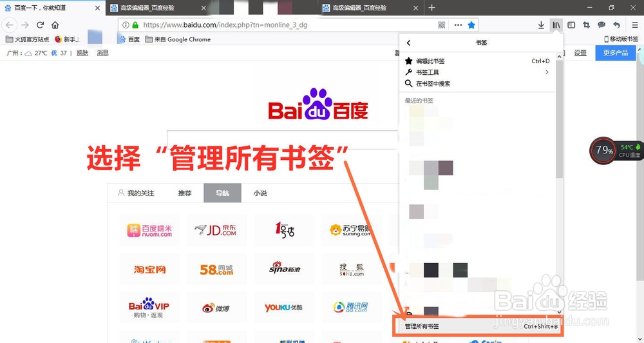Open 搜狐 SOHU.com tile
Viewport: 644px width, 343px height.
(x=352, y=269)
